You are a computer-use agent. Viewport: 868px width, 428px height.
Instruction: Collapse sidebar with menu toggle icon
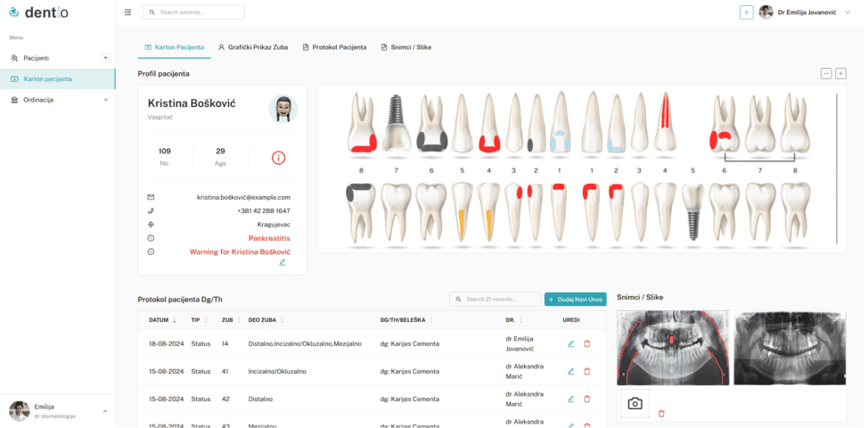[x=127, y=12]
